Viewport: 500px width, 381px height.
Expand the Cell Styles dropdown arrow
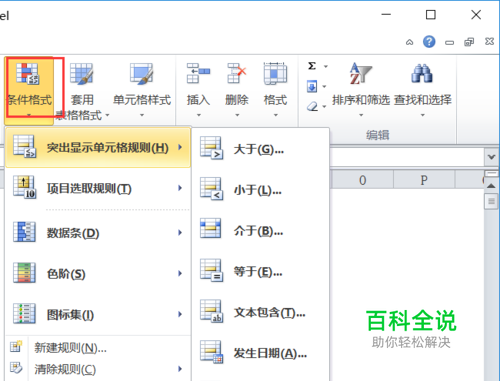pos(142,115)
